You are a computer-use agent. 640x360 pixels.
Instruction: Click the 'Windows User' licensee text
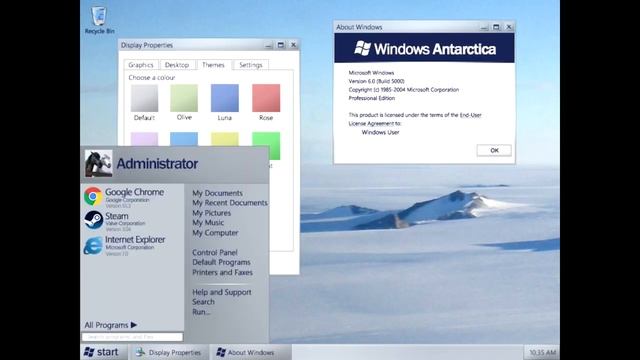point(380,132)
